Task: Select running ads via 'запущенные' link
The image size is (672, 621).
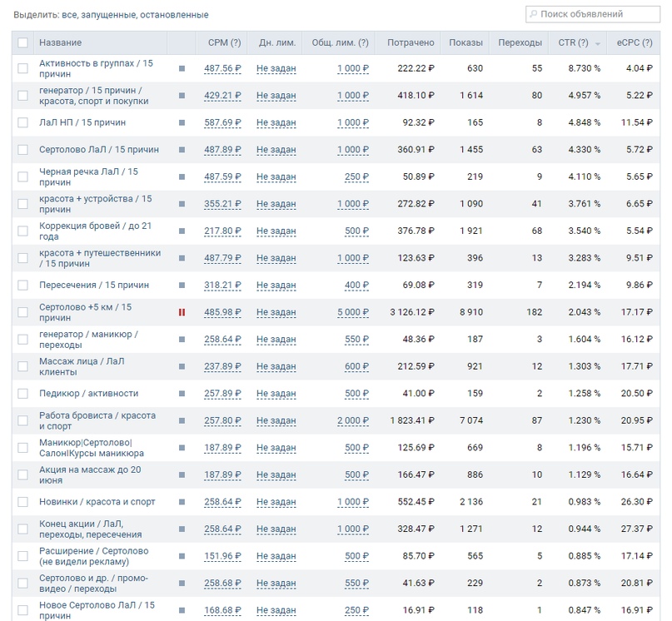Action: [x=108, y=15]
